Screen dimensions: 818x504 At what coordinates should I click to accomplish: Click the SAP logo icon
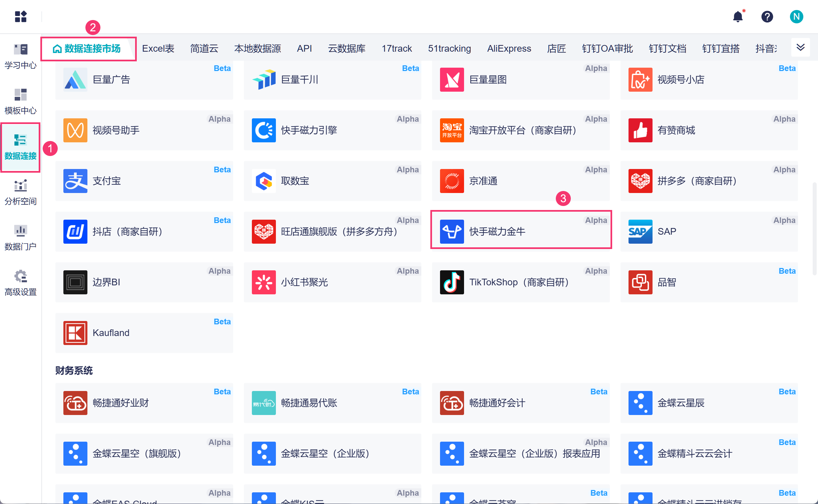click(x=641, y=232)
